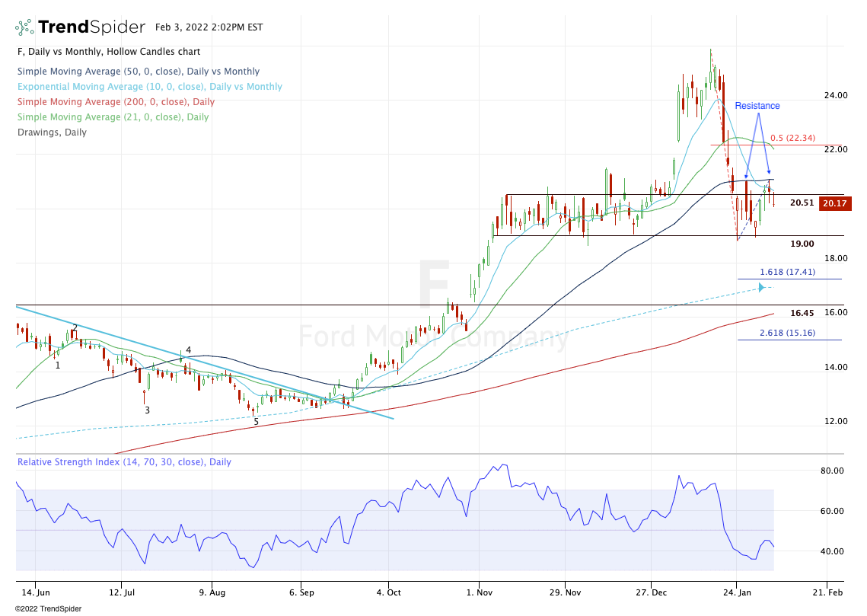Click the light blue arrowhead near 17.00
Viewport: 867px width, 616px height.
click(760, 288)
